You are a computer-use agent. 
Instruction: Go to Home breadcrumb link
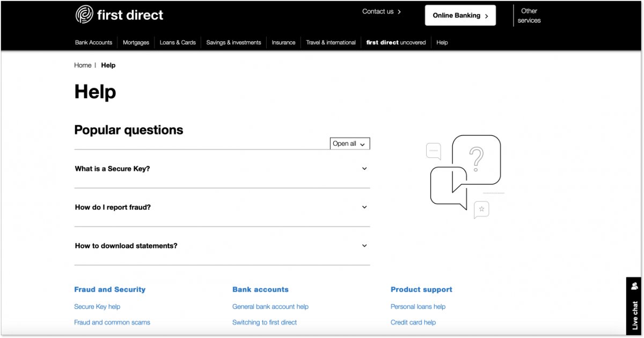pyautogui.click(x=83, y=66)
